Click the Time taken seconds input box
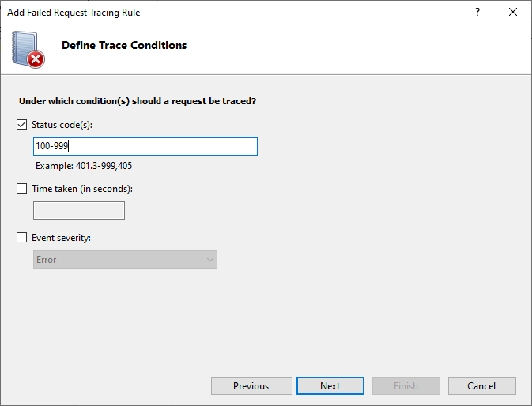This screenshot has width=532, height=406. pos(79,210)
